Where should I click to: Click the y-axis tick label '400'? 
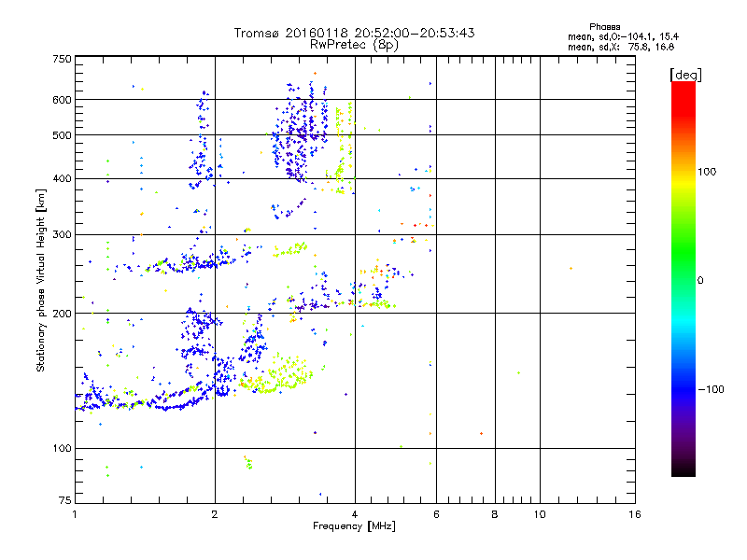62,179
